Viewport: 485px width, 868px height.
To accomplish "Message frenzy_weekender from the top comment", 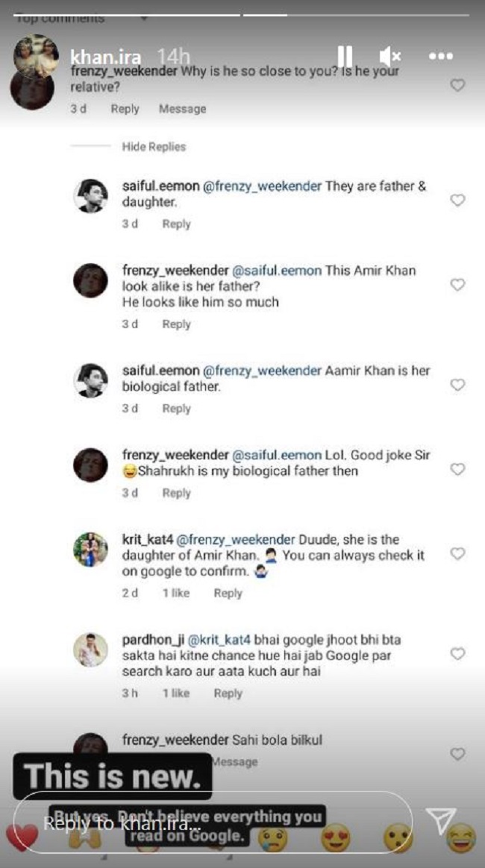I will pos(182,109).
